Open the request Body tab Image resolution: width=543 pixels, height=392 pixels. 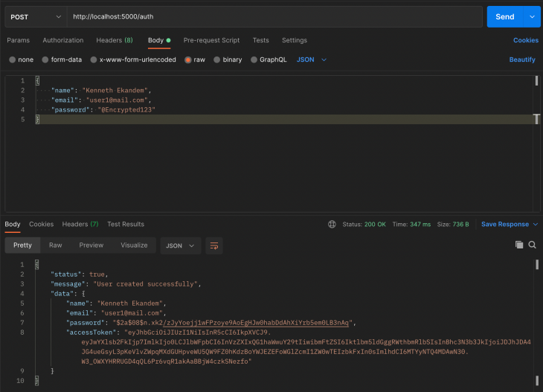coord(159,40)
